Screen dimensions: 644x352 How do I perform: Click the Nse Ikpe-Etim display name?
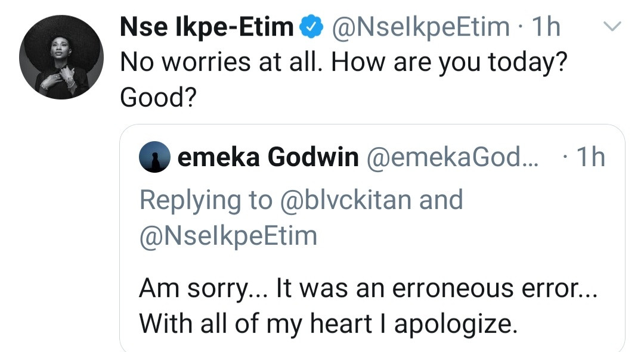pyautogui.click(x=207, y=27)
